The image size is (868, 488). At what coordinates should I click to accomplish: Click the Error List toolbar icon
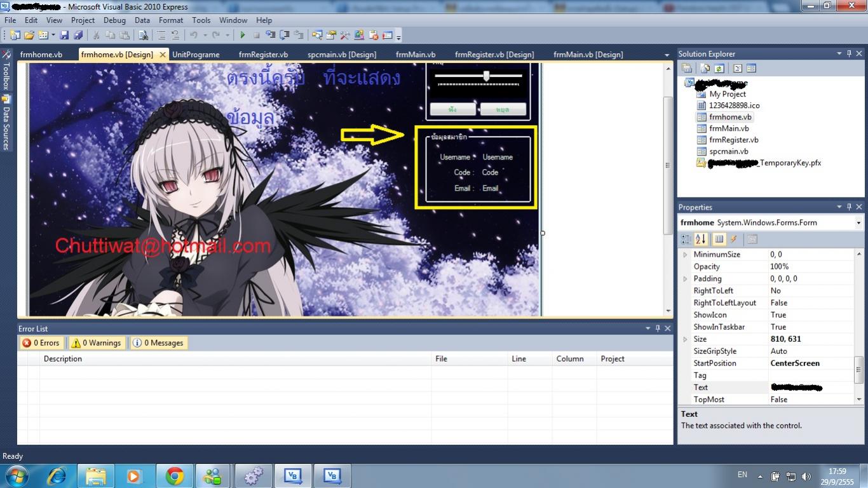[x=373, y=35]
